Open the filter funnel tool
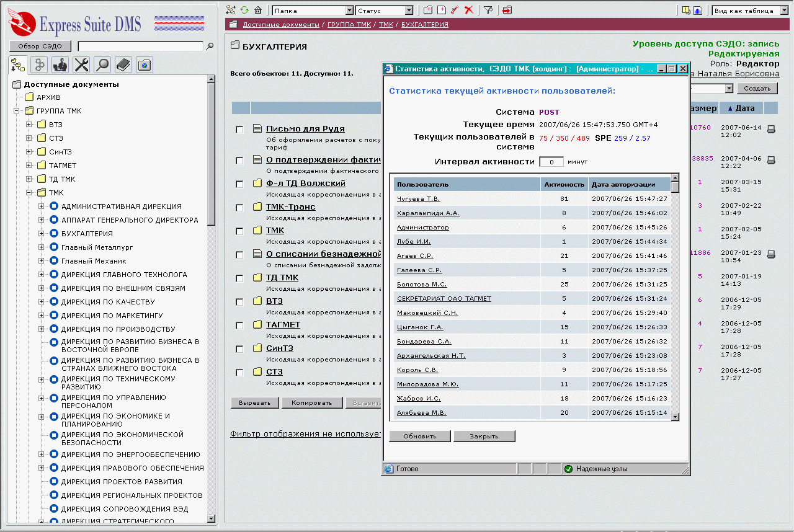The height and width of the screenshot is (532, 794). pyautogui.click(x=488, y=10)
